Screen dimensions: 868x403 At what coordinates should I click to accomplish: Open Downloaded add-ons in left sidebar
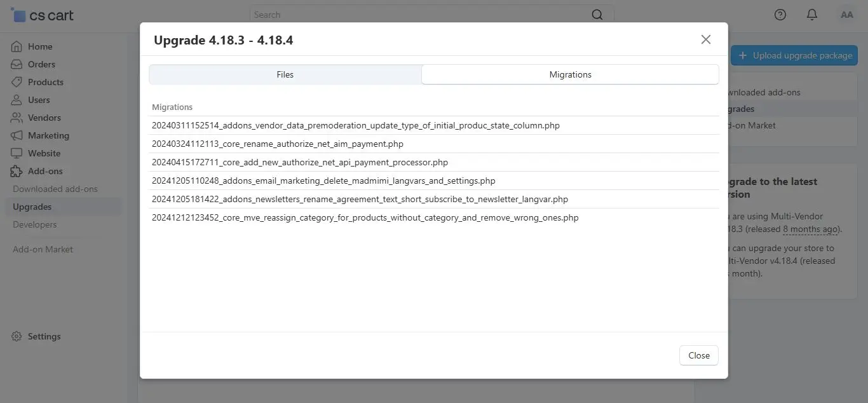55,189
